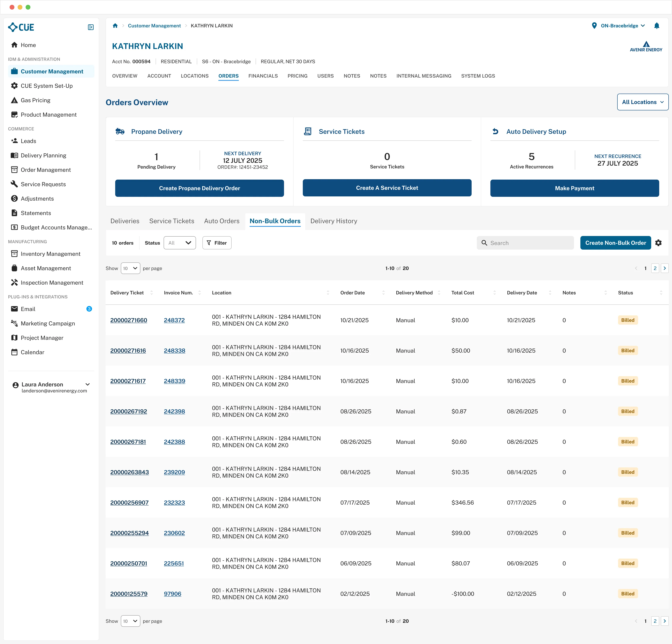
Task: Click the Marketing Campaign icon
Action: pos(14,323)
